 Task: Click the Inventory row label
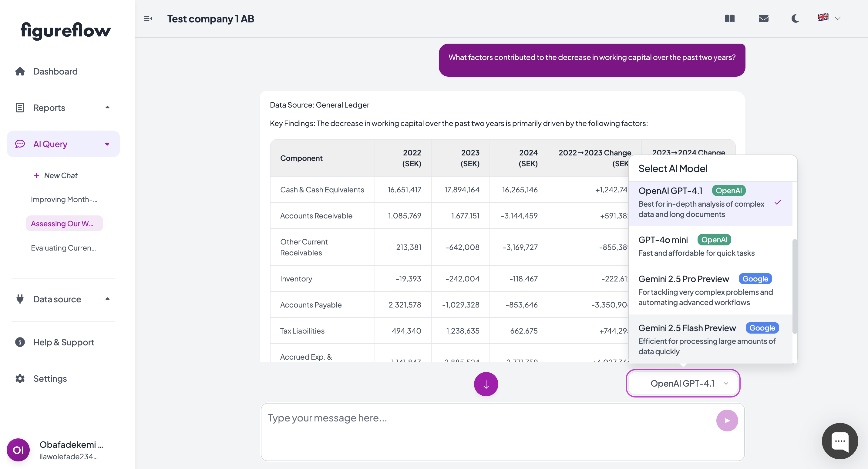(296, 278)
